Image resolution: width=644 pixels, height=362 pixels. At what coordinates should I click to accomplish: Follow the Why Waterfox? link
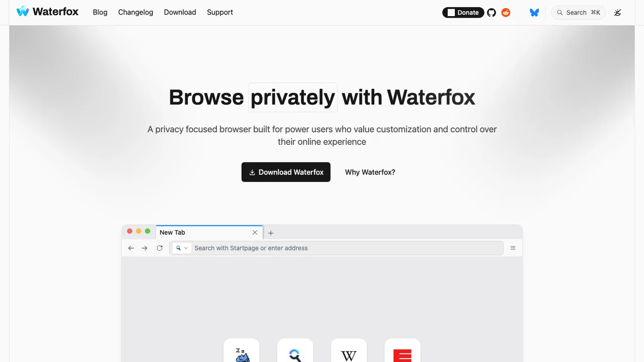point(370,172)
